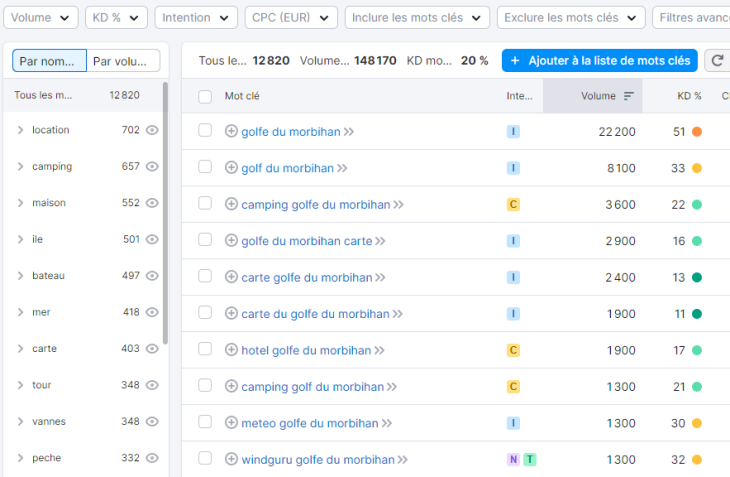Tick the checkbox for golfe du morbihan carte
730x477 pixels.
[205, 240]
